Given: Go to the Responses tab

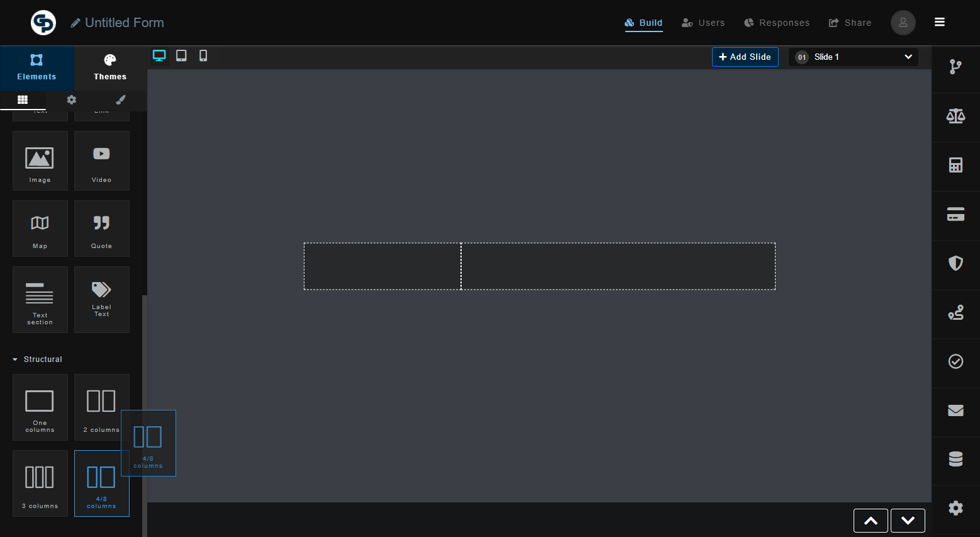Looking at the screenshot, I should pos(777,23).
